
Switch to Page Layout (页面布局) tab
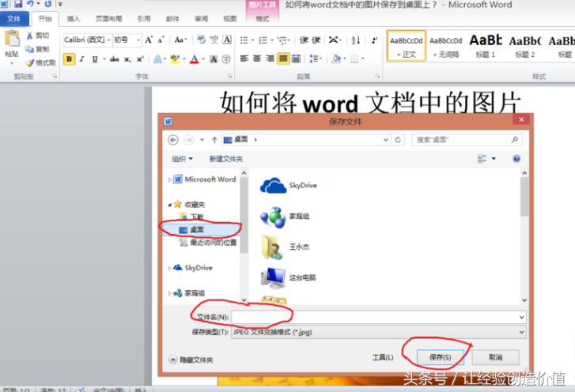[108, 19]
